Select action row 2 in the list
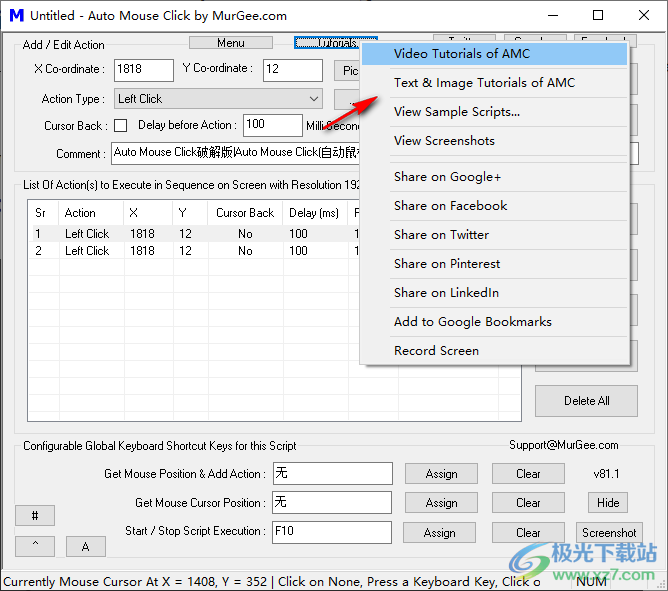The width and height of the screenshot is (668, 591). coord(194,251)
